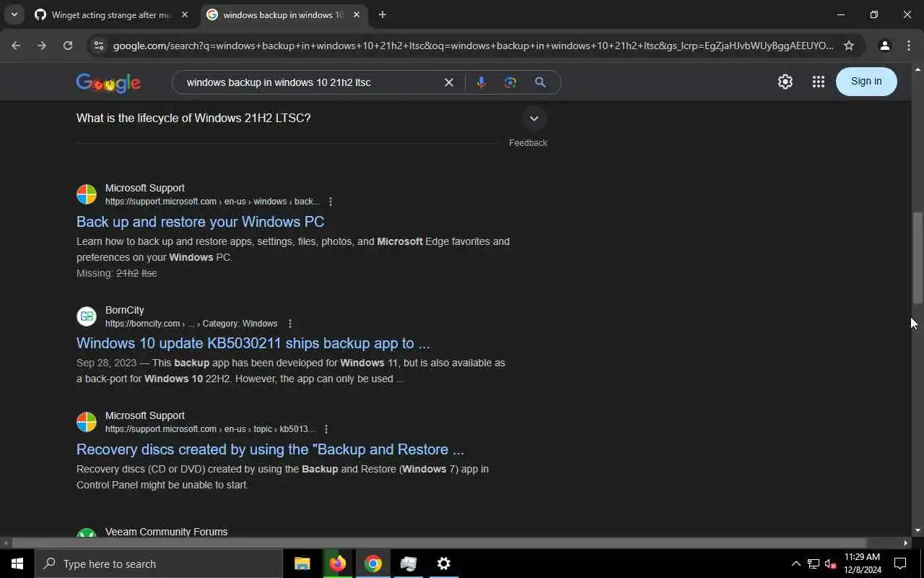Close the windows backup search tab
924x578 pixels.
point(357,14)
